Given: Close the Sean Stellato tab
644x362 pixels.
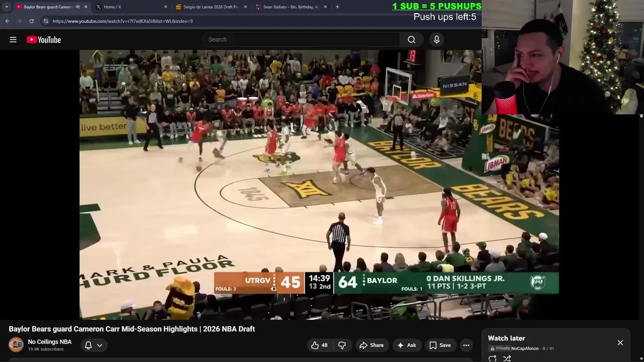Looking at the screenshot, I should 326,7.
